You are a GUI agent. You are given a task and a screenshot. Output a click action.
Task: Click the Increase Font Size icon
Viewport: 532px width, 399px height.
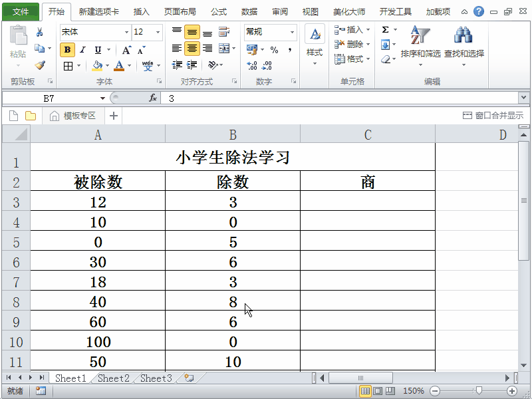126,50
